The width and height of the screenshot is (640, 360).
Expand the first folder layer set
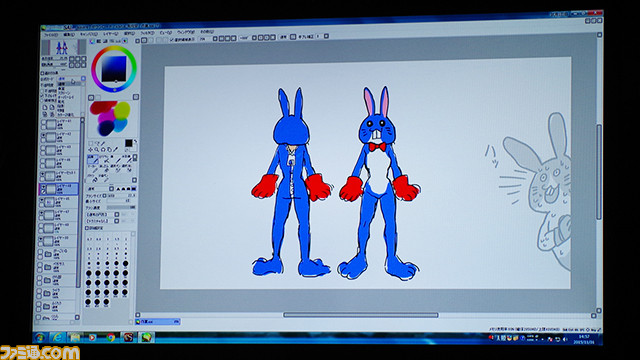click(48, 254)
